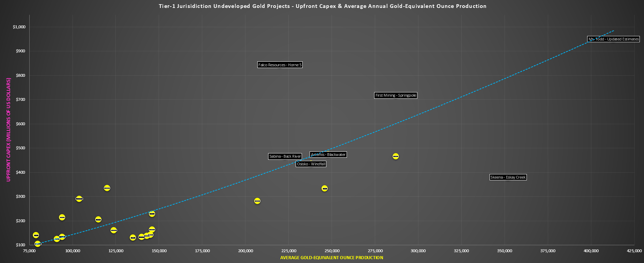Click the 425,000 horizontal axis tick label
644x263 pixels.
click(x=634, y=251)
